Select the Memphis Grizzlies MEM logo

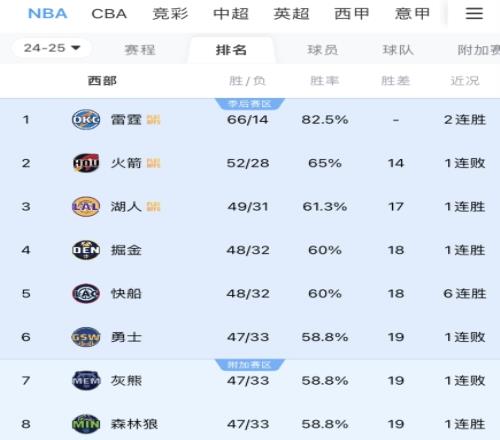[x=86, y=380]
